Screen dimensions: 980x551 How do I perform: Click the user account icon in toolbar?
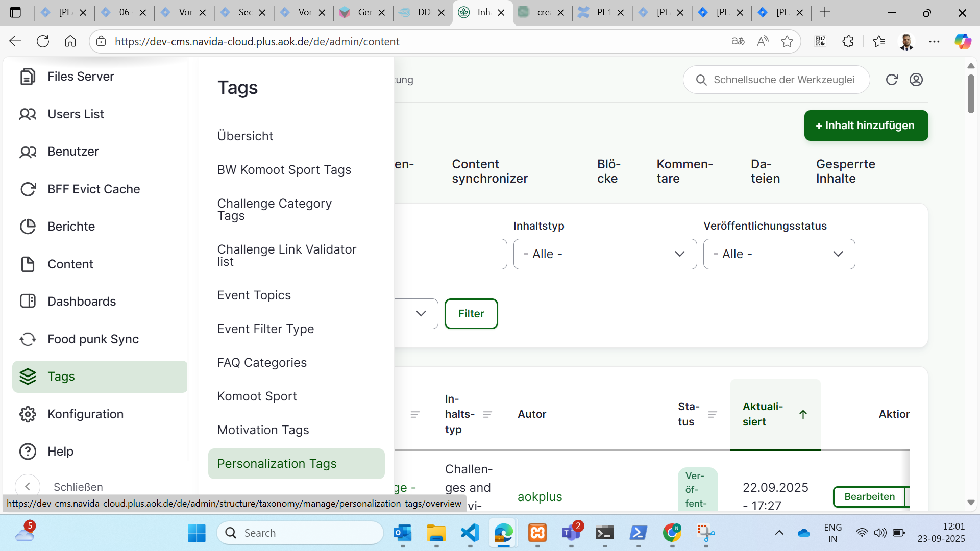(916, 80)
